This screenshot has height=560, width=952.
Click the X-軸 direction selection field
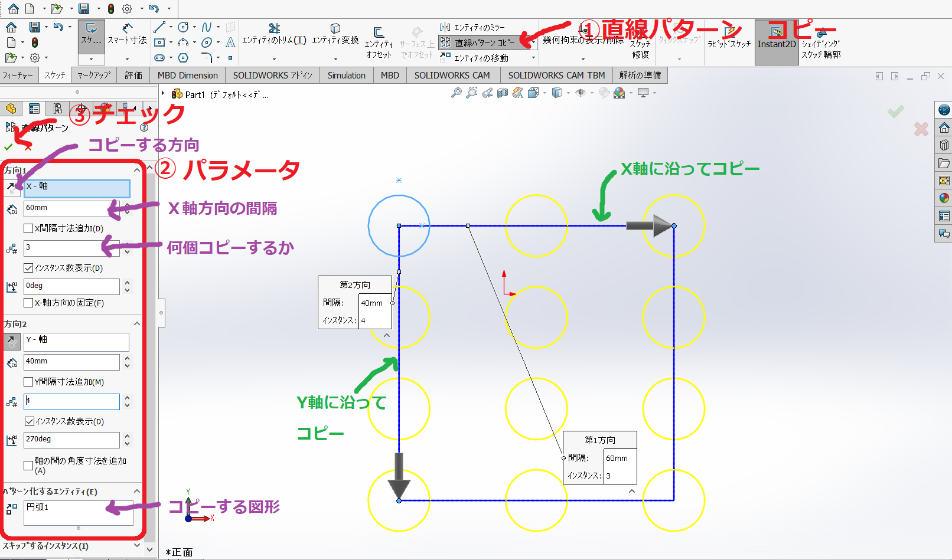(77, 188)
